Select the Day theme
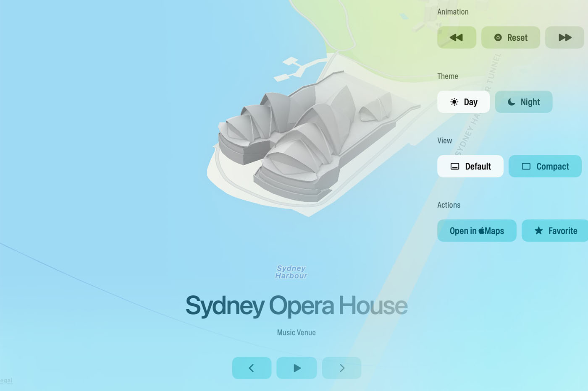 click(464, 102)
